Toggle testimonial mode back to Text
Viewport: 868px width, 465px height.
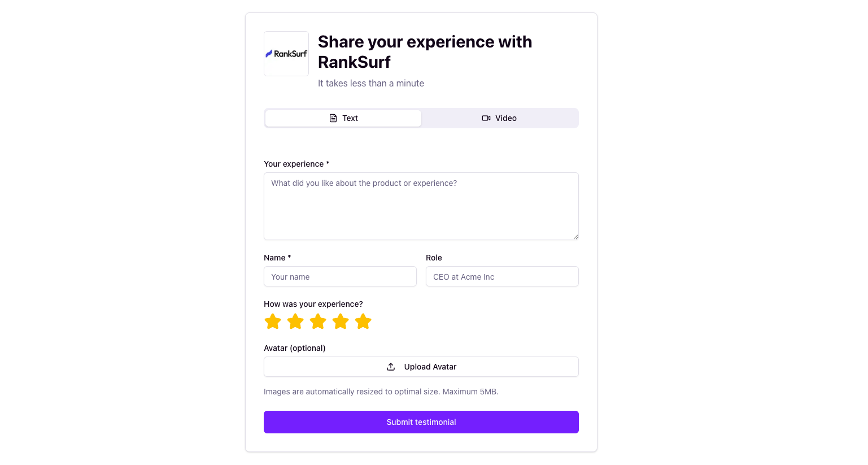coord(343,118)
